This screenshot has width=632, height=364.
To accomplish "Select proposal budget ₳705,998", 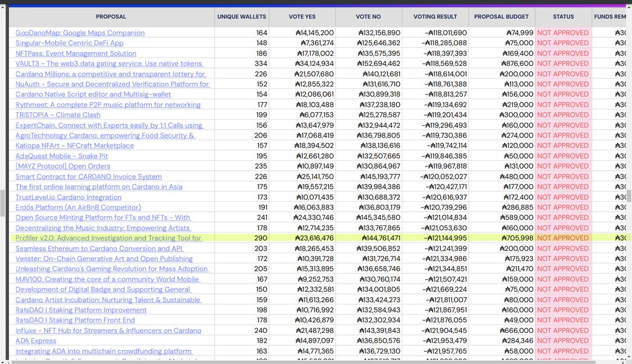I will pyautogui.click(x=518, y=238).
